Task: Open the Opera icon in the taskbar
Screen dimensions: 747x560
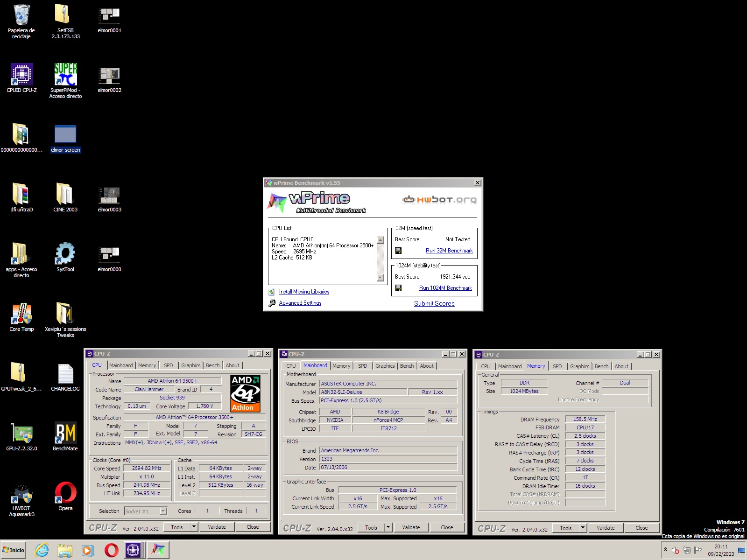Action: tap(111, 550)
